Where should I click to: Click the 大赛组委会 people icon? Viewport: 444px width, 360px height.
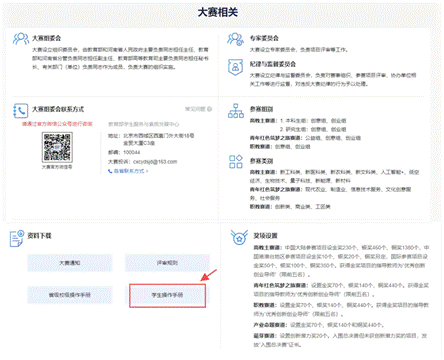(x=21, y=39)
